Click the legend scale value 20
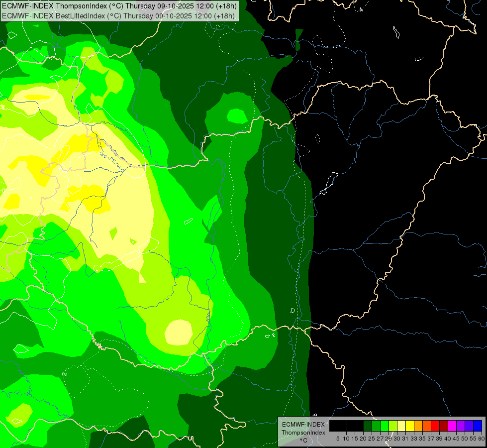Image resolution: width=487 pixels, height=448 pixels. [x=363, y=439]
